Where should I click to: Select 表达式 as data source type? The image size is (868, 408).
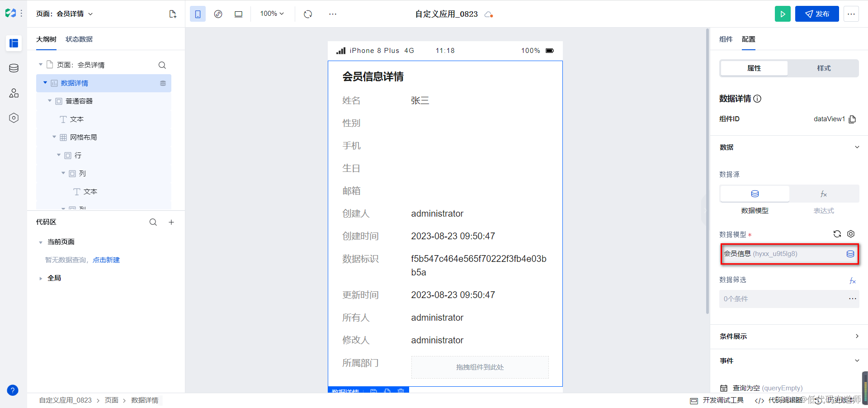824,194
